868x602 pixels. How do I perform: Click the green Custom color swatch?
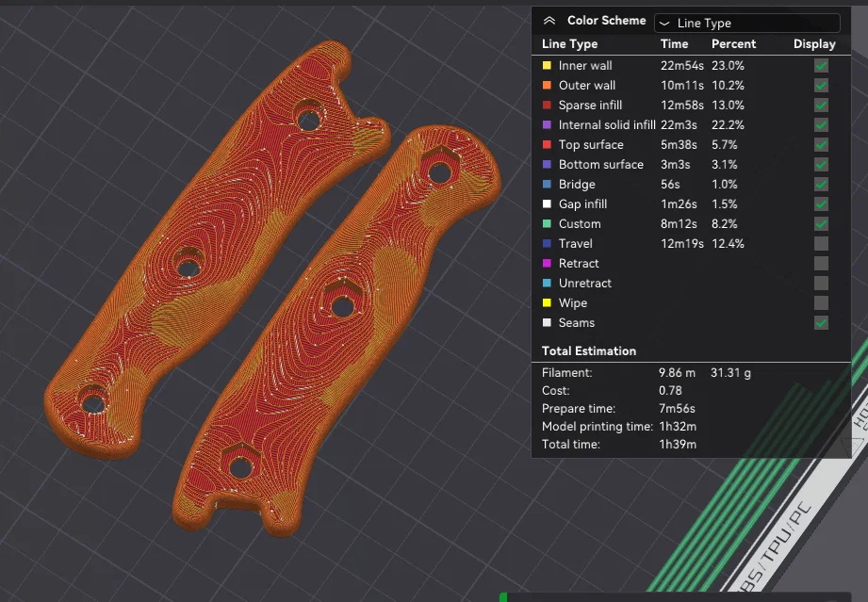(x=547, y=223)
